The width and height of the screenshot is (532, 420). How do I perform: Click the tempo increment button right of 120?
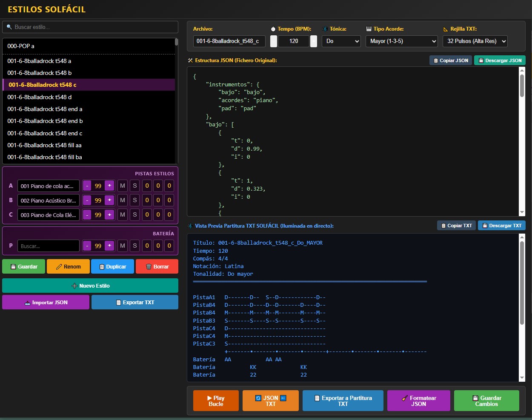[x=314, y=41]
